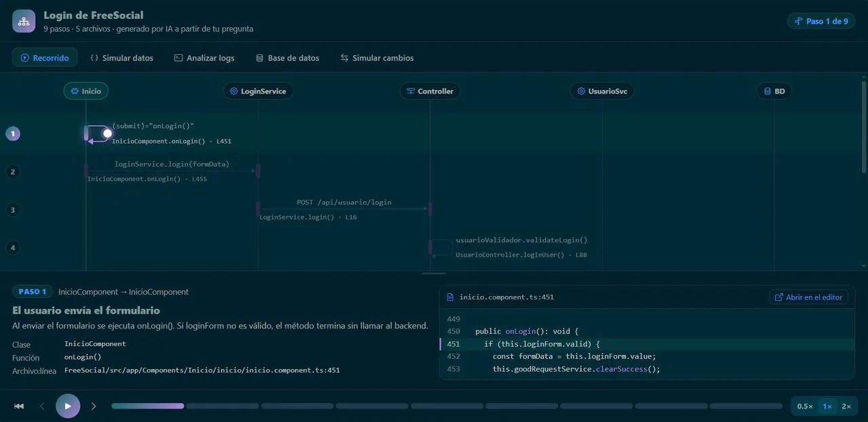Click the Función value onLogin()
The image size is (868, 422).
pyautogui.click(x=83, y=357)
